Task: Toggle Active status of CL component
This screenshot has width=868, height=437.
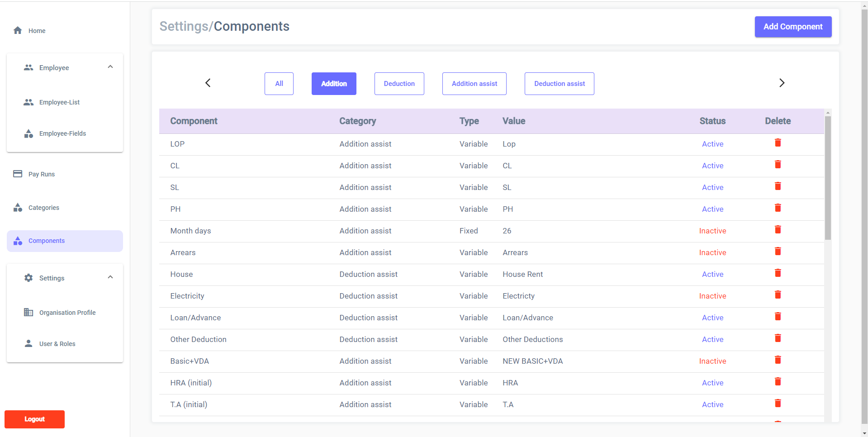Action: 712,166
